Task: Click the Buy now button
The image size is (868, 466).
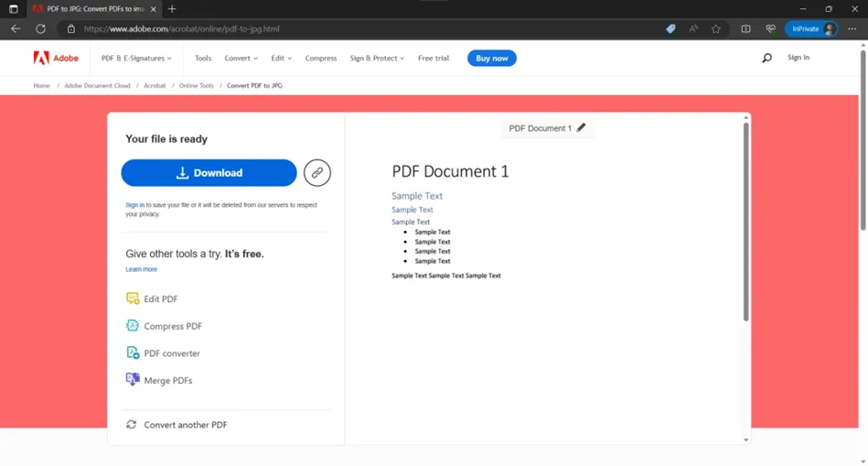Action: pos(491,59)
